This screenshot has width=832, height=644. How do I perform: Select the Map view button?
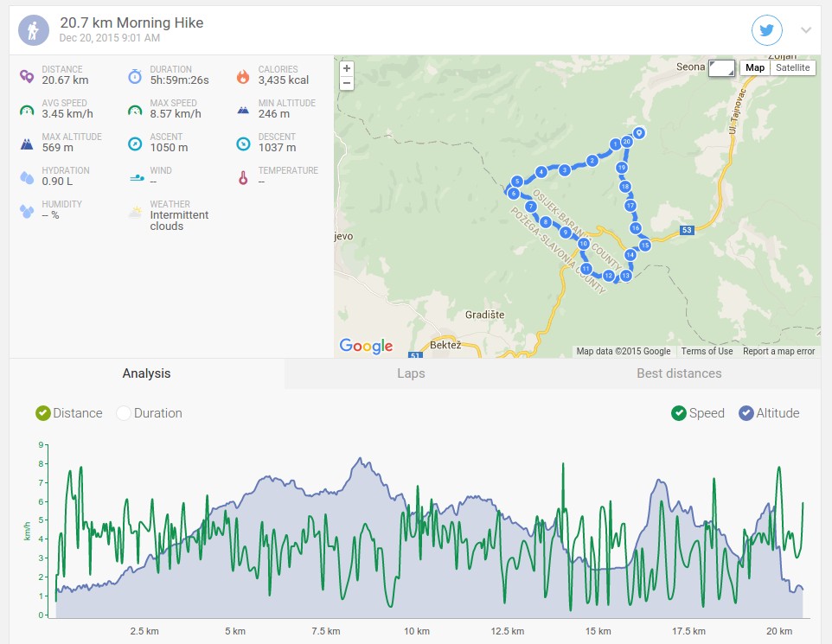pos(754,67)
